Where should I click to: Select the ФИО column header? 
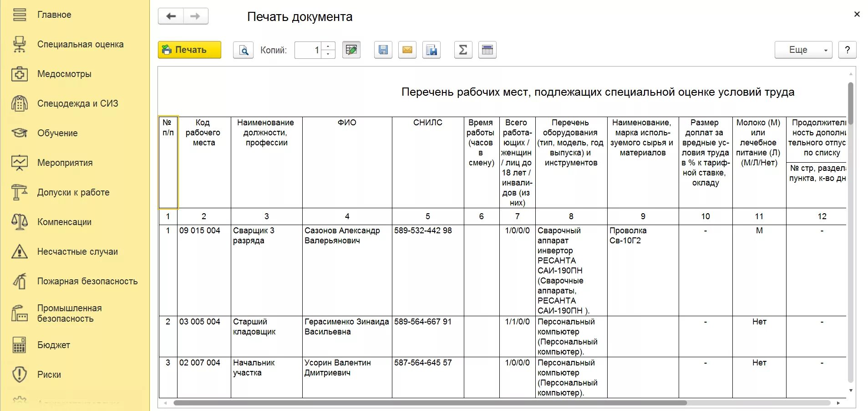pyautogui.click(x=347, y=162)
